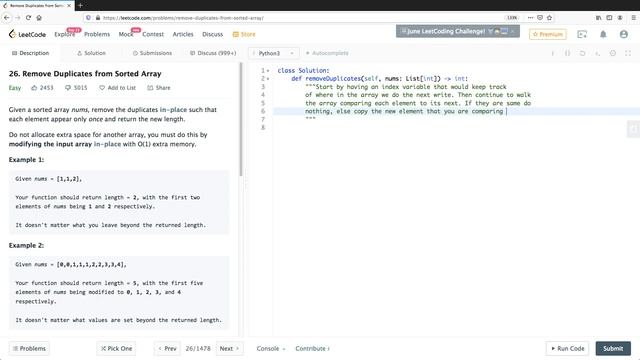
Task: Go back with the browser back arrow
Action: 7,18
